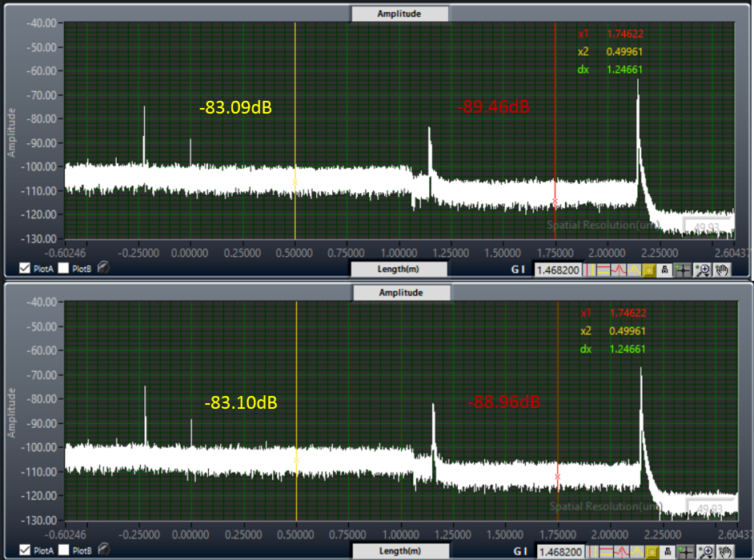Click Length(m) axis label of bottom plot

[x=400, y=551]
